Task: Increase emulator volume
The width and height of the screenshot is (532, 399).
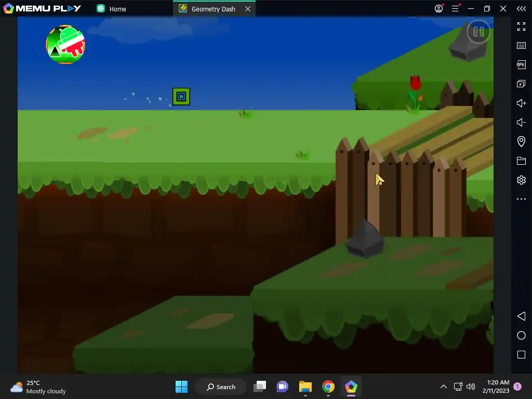Action: point(521,103)
